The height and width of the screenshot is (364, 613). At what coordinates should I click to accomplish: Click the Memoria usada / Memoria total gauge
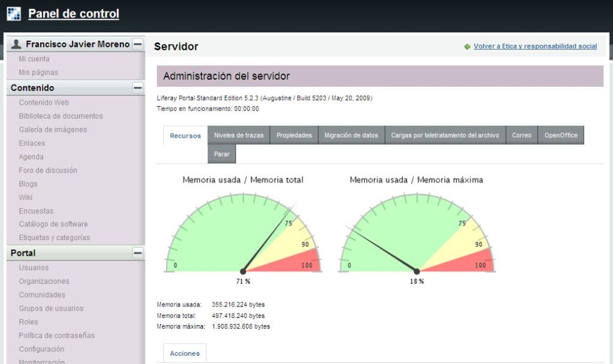tap(243, 233)
